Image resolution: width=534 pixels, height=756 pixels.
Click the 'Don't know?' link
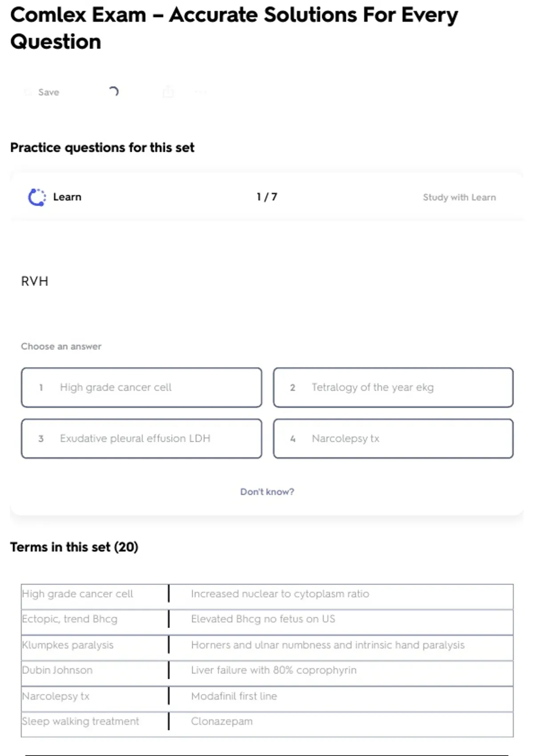pos(267,492)
